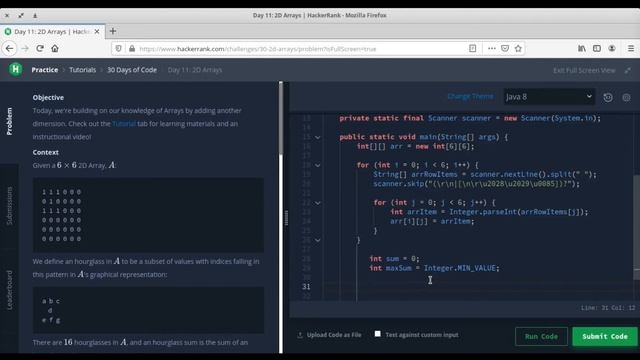Collapse the main method fold arrow
This screenshot has height=360, width=640.
coord(318,137)
